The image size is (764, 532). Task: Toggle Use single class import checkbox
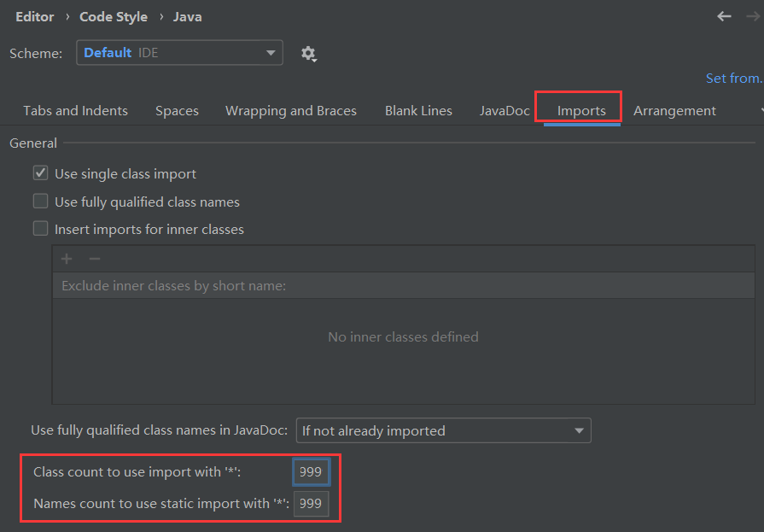pos(40,173)
